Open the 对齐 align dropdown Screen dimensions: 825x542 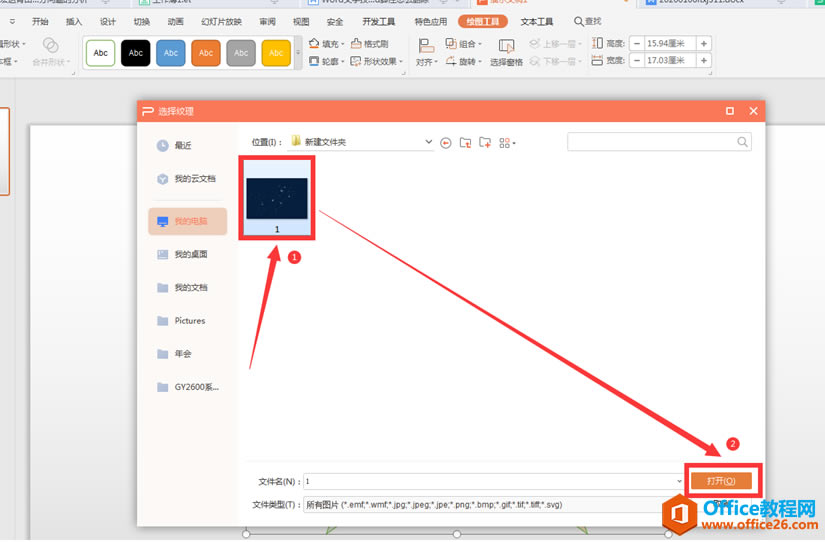click(427, 53)
